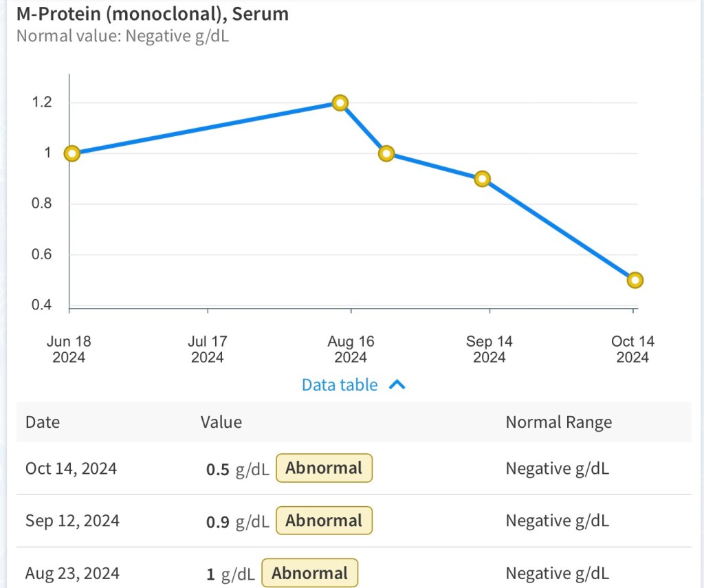Click the Value column header
The height and width of the screenshot is (588, 704).
(221, 422)
